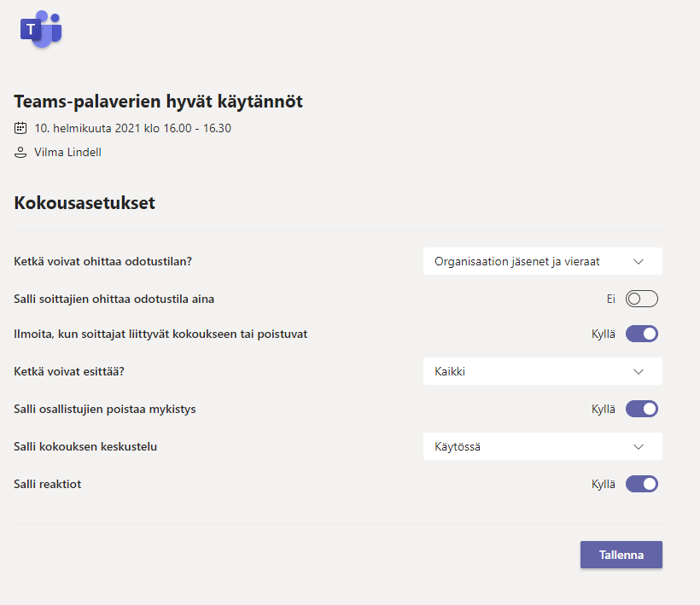Screen dimensions: 700x605
Task: Click the label 'Salli osallistujien poistaa mykistys'
Action: 105,409
